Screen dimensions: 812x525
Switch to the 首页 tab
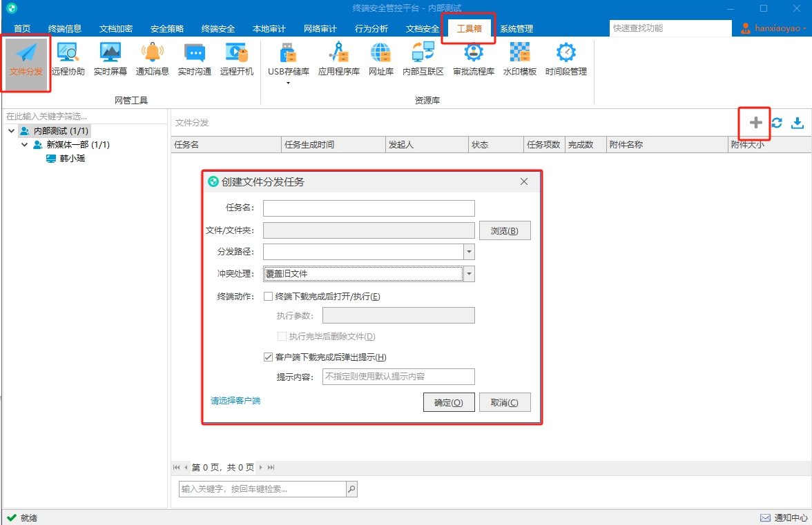[x=22, y=28]
